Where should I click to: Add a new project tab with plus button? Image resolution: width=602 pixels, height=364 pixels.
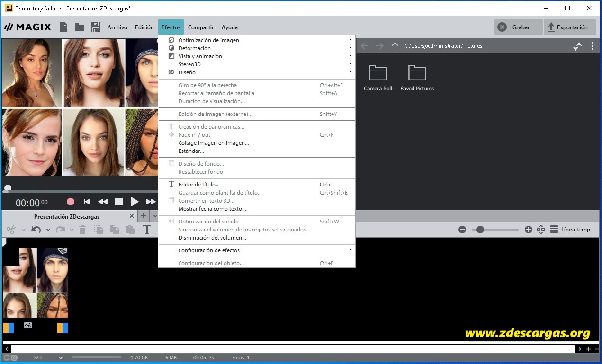coord(144,216)
